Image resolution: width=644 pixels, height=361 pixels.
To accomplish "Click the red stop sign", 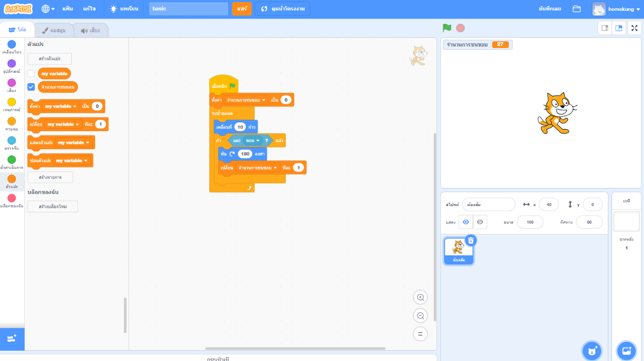I will click(x=460, y=28).
